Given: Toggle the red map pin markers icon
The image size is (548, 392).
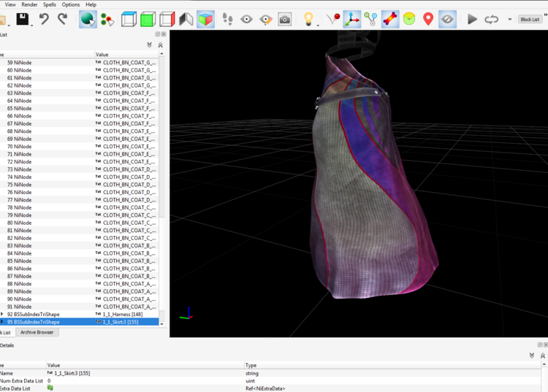Looking at the screenshot, I should pyautogui.click(x=428, y=19).
